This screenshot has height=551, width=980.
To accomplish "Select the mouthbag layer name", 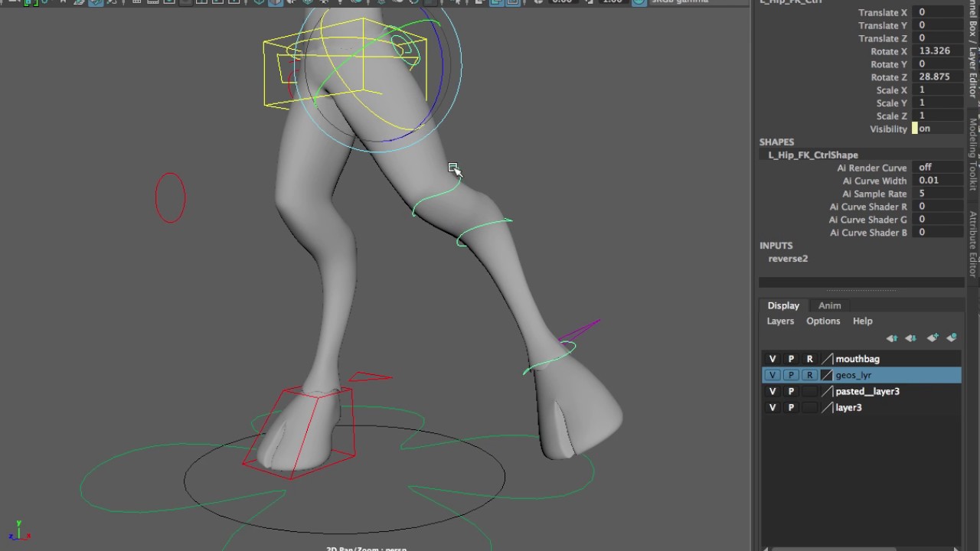I will click(x=857, y=359).
